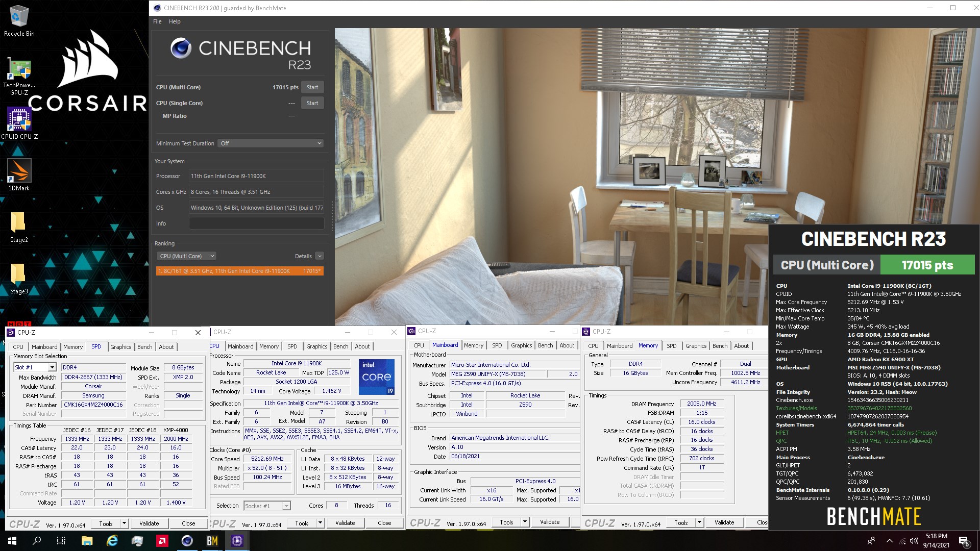Click CPU-Z icon in Mainboard window title bar
The image size is (980, 551).
point(411,331)
